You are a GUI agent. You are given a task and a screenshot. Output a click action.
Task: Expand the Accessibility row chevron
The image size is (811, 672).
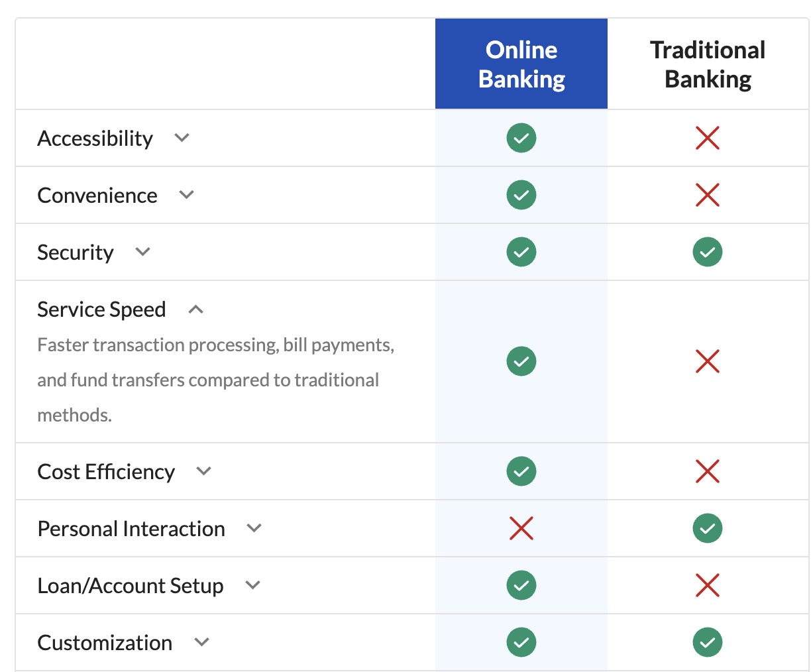[x=182, y=138]
